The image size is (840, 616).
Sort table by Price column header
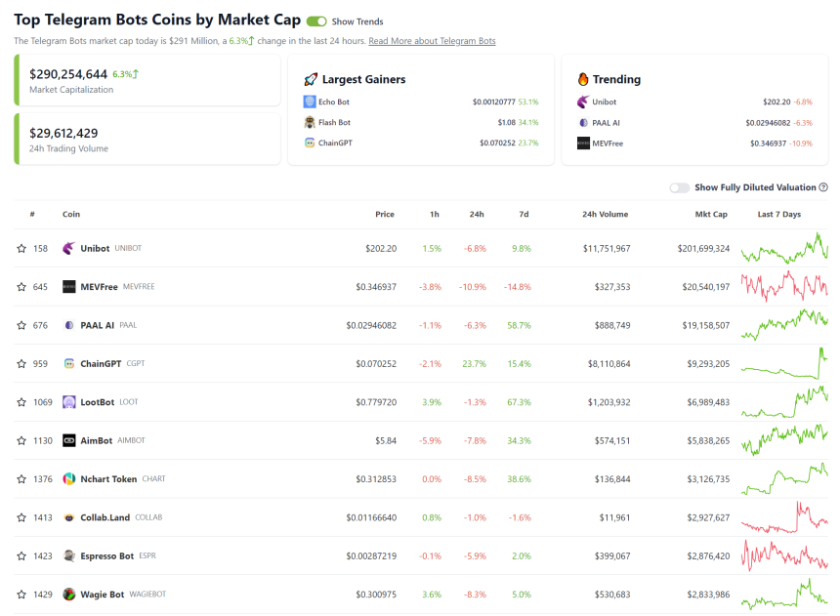pyautogui.click(x=385, y=214)
